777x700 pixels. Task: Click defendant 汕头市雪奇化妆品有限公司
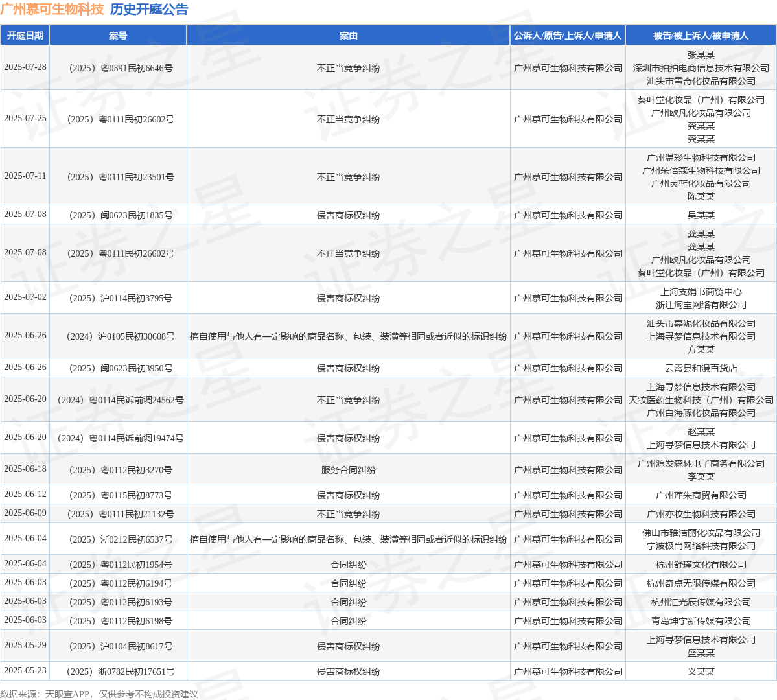701,81
